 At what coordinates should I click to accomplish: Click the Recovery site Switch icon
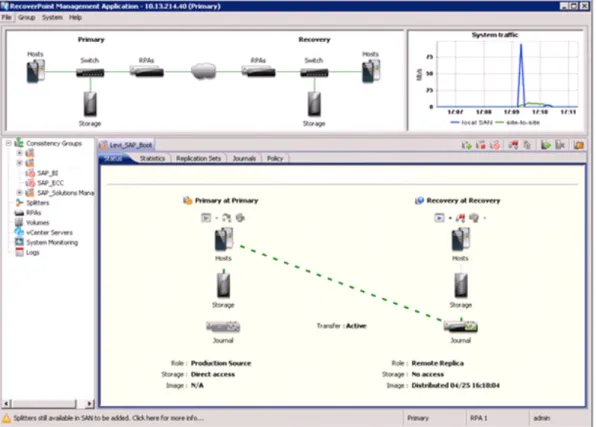(x=314, y=72)
